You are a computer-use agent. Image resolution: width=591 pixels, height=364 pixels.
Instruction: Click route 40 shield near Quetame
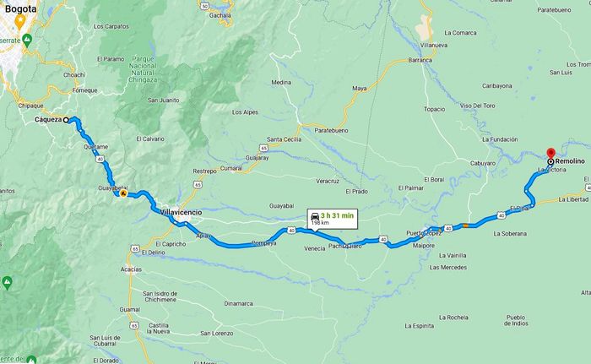pyautogui.click(x=100, y=159)
